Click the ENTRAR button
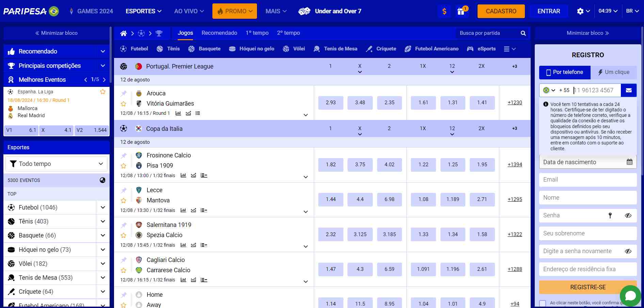 pyautogui.click(x=548, y=11)
